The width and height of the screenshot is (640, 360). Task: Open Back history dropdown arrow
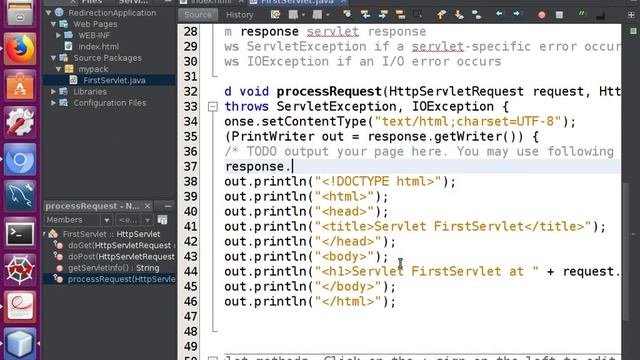303,15
